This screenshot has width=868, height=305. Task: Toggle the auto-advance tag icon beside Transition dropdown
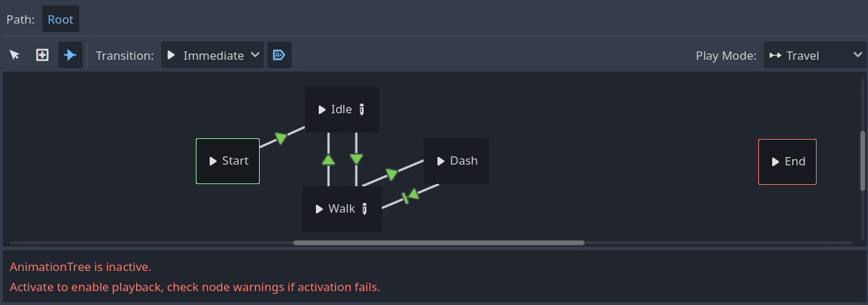coord(279,55)
